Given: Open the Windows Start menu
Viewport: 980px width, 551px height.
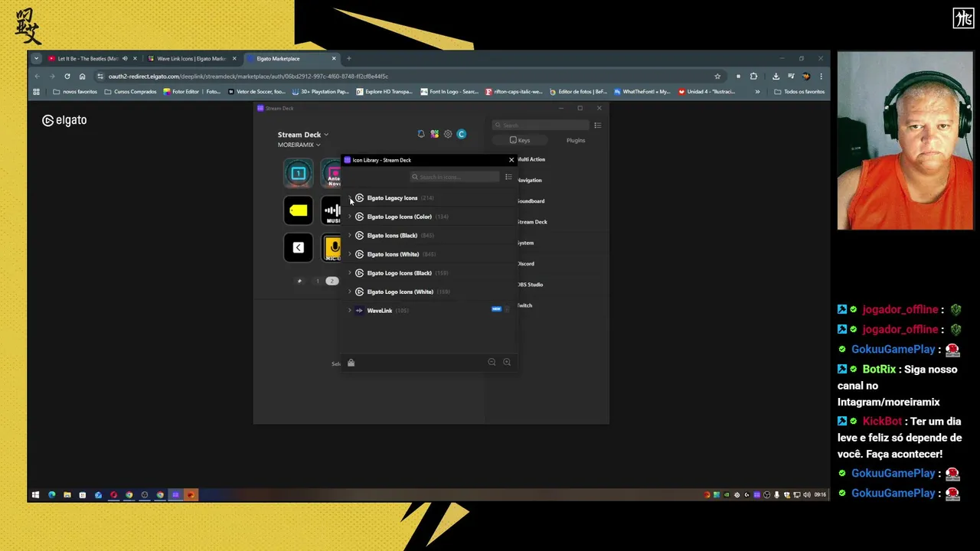Looking at the screenshot, I should click(x=35, y=495).
